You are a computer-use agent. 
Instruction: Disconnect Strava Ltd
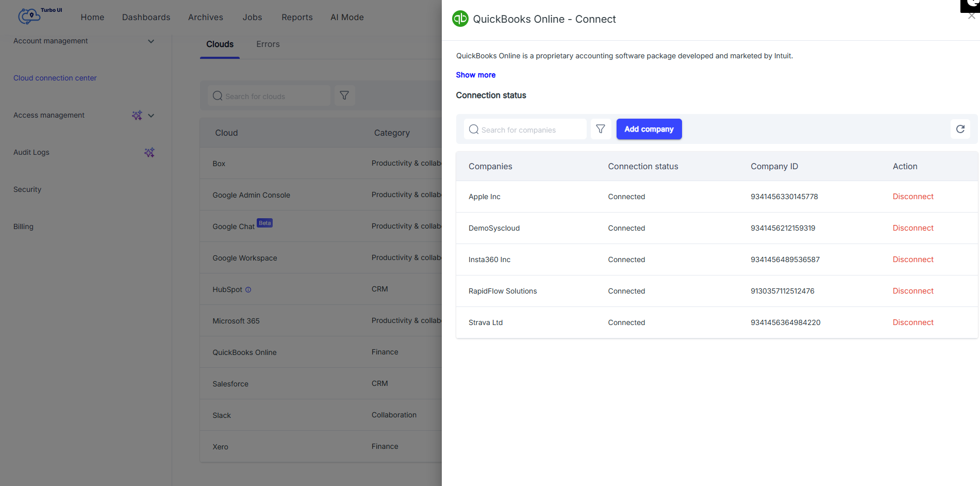tap(913, 322)
